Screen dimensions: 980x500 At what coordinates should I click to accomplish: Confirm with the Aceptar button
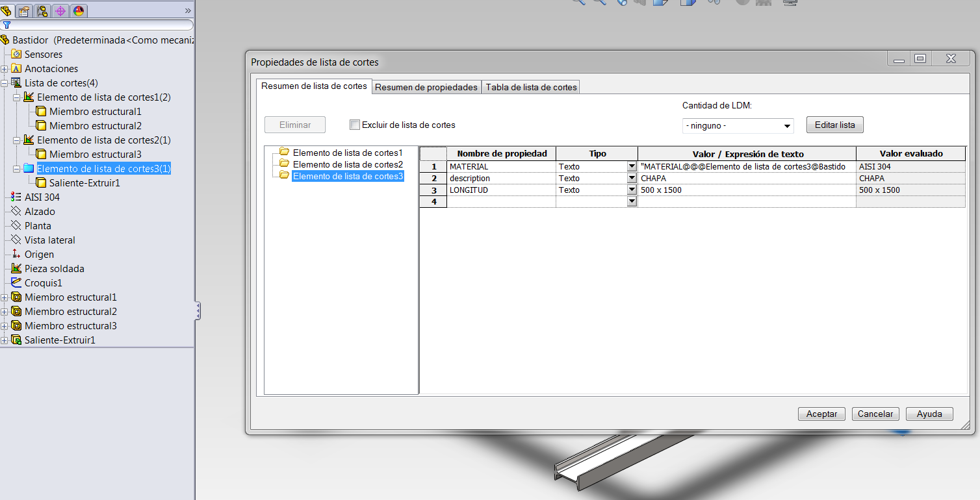point(821,414)
